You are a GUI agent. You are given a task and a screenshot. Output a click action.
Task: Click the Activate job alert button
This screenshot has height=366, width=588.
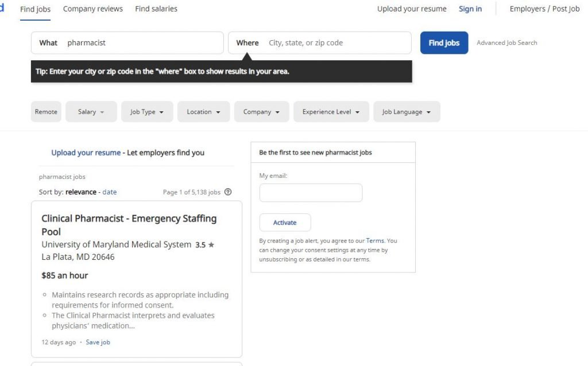(x=285, y=223)
